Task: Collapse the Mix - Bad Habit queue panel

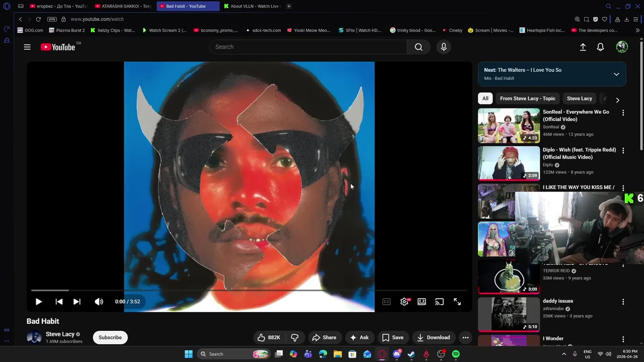Action: point(616,74)
